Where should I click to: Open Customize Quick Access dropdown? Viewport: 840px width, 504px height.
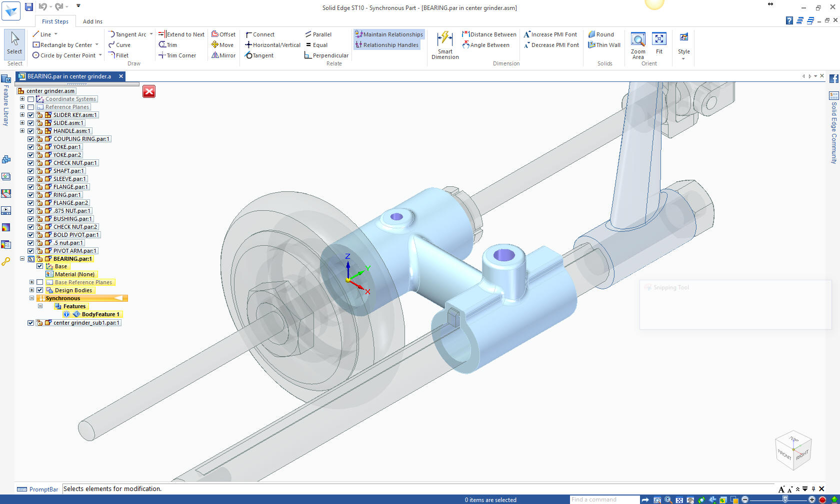(78, 6)
